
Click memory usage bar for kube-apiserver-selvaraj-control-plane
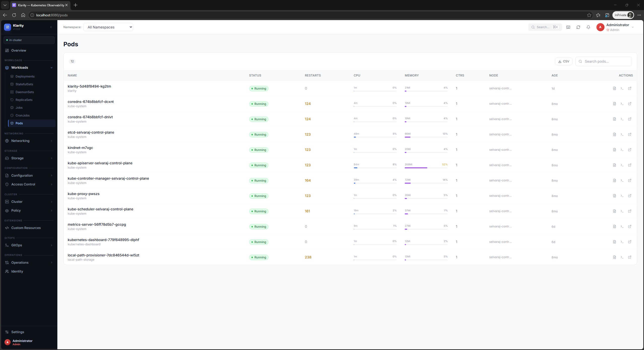point(426,168)
